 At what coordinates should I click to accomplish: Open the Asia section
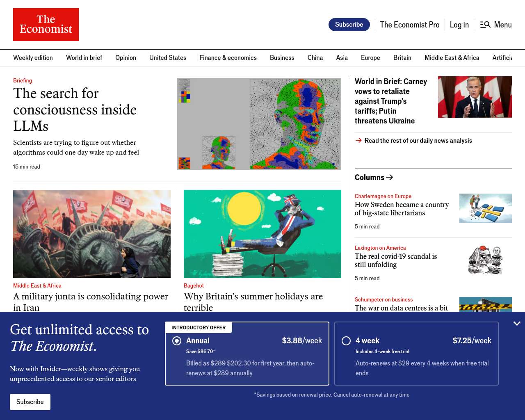[342, 58]
